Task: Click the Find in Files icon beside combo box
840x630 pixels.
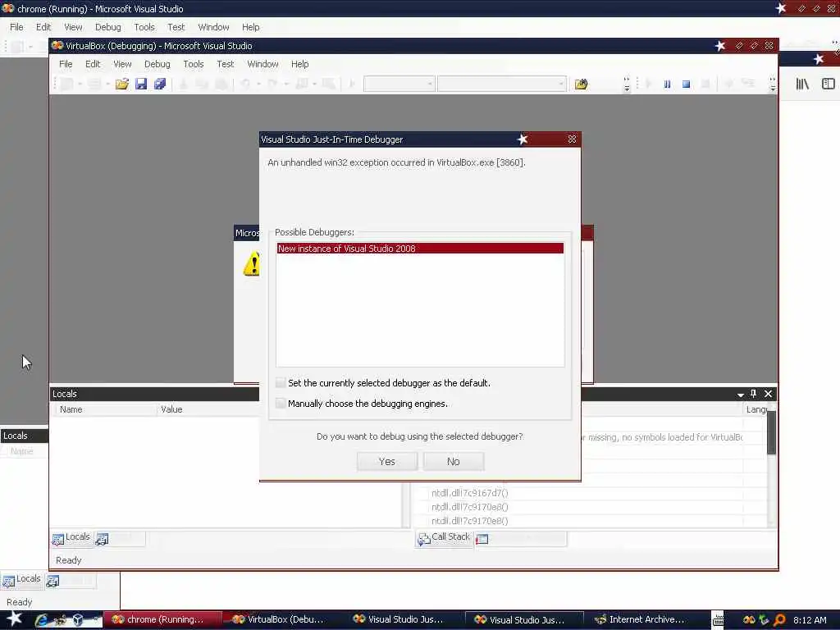Action: (582, 84)
